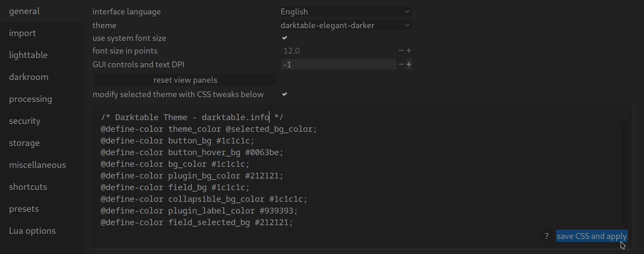Click minus next to font size in points
644x254 pixels.
401,51
